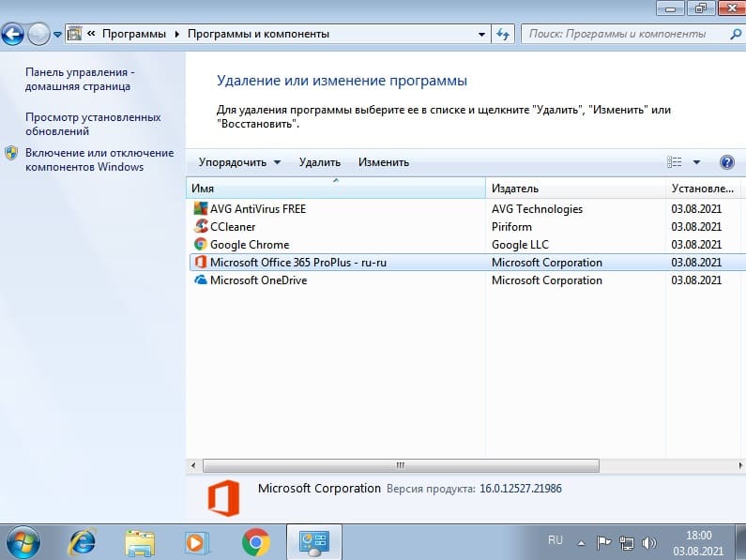Sort by the Издатель column header
This screenshot has width=746, height=560.
pyautogui.click(x=575, y=189)
